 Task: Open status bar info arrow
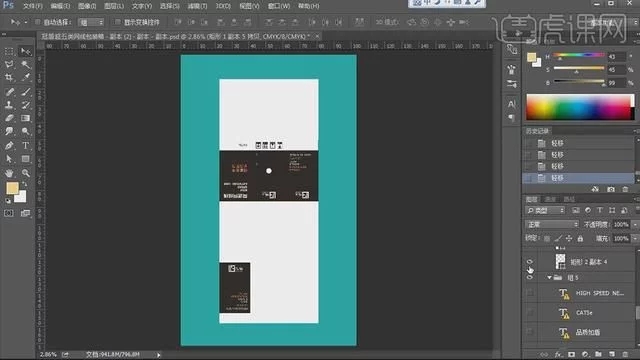158,355
